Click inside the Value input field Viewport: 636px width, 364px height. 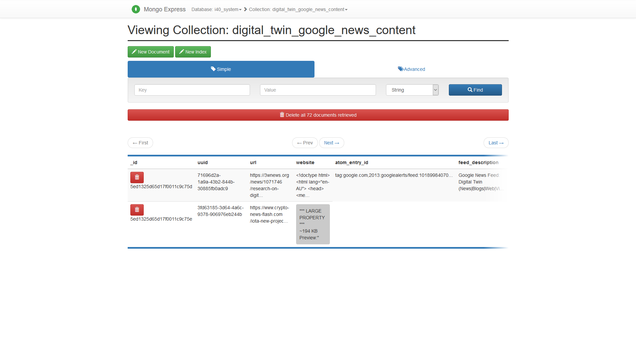pyautogui.click(x=317, y=90)
